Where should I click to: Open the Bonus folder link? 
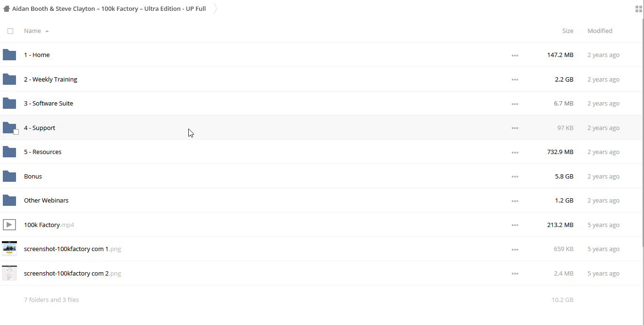(x=33, y=176)
